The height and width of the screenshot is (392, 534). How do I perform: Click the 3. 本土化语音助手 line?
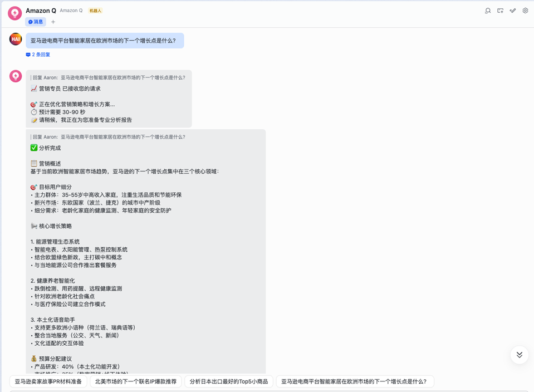[x=52, y=320]
